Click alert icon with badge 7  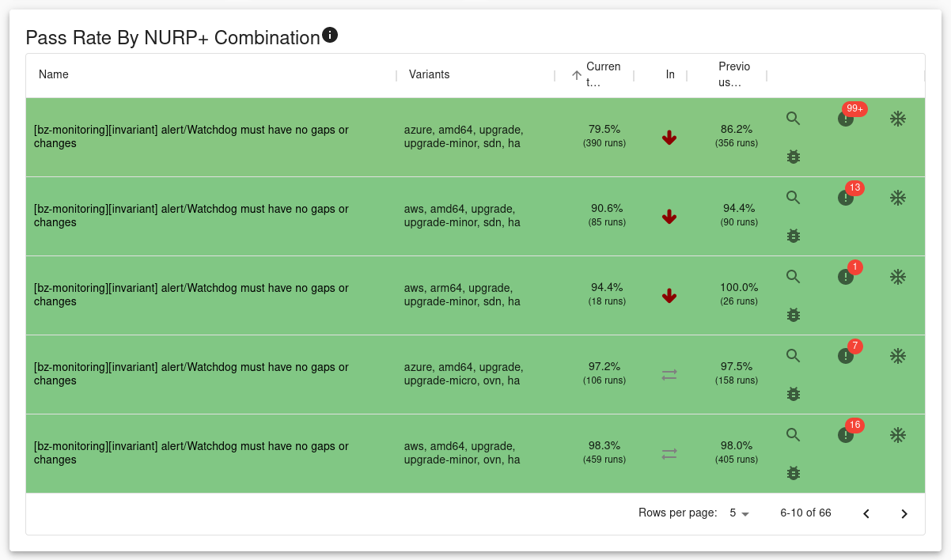coord(846,356)
